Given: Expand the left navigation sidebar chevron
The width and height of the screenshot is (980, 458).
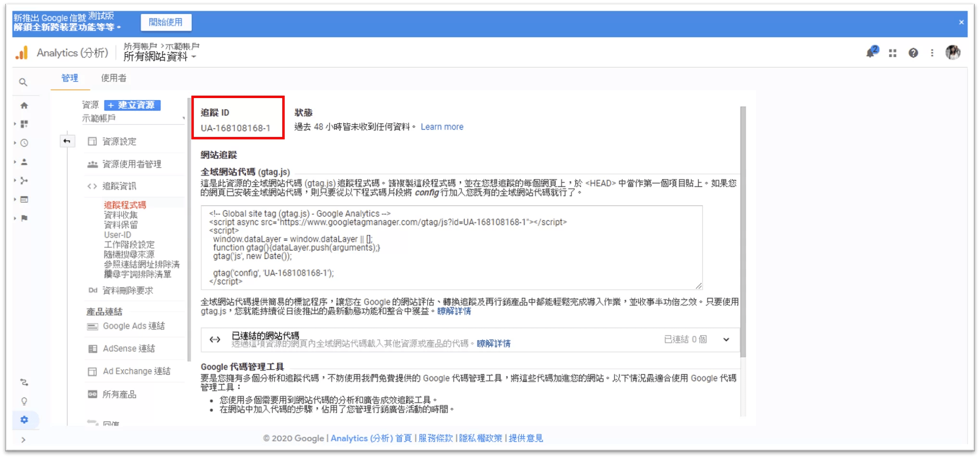Looking at the screenshot, I should pyautogui.click(x=23, y=440).
